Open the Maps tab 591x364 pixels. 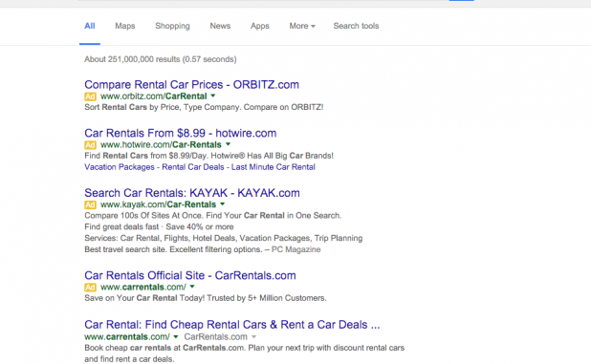125,26
